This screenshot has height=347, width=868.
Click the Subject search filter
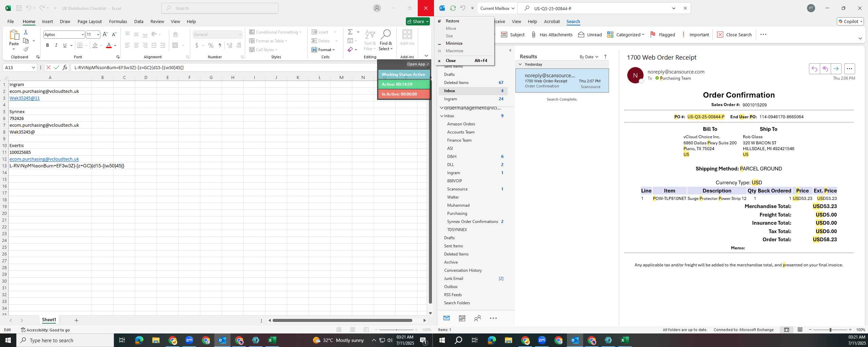(513, 35)
